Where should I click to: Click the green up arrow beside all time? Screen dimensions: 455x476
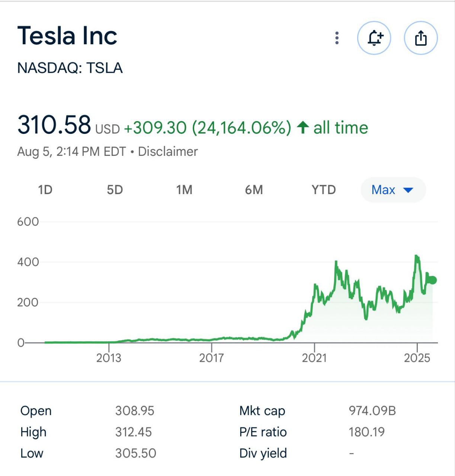coord(303,128)
